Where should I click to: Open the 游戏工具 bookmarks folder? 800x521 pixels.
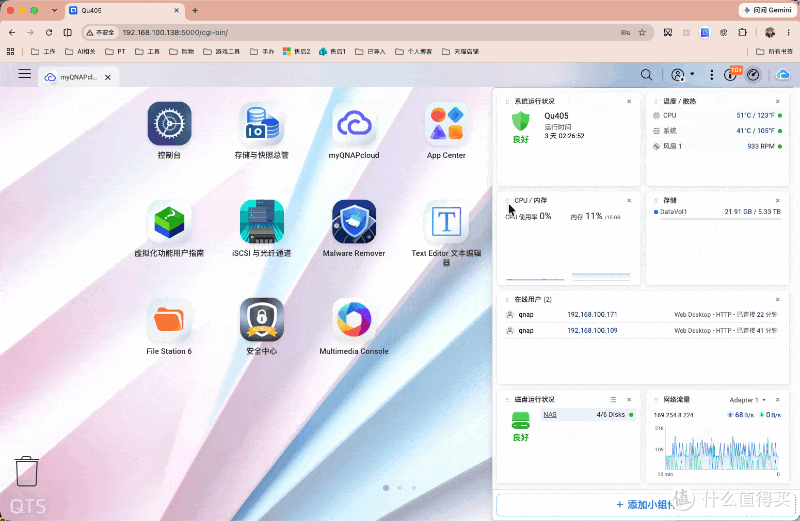(x=221, y=52)
